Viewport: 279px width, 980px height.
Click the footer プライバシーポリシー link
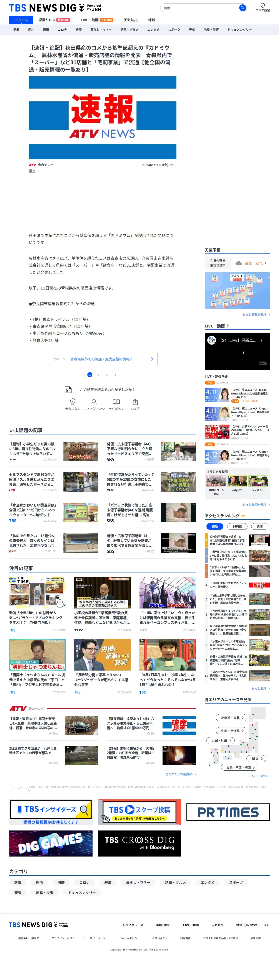[x=64, y=938]
